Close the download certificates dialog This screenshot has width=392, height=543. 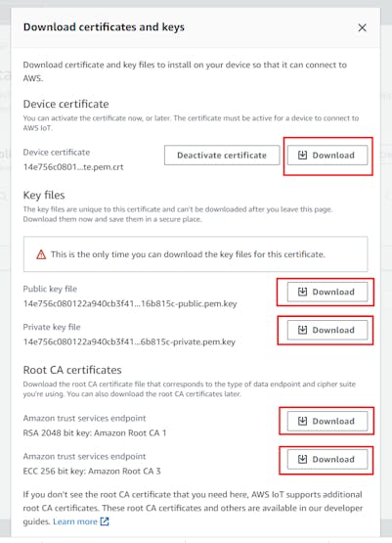[x=362, y=27]
